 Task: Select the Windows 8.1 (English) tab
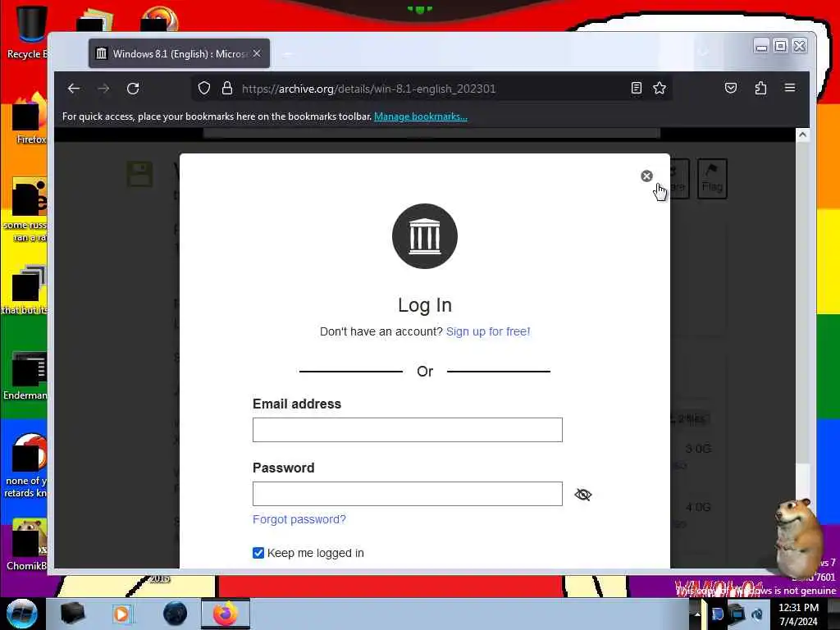coord(179,53)
